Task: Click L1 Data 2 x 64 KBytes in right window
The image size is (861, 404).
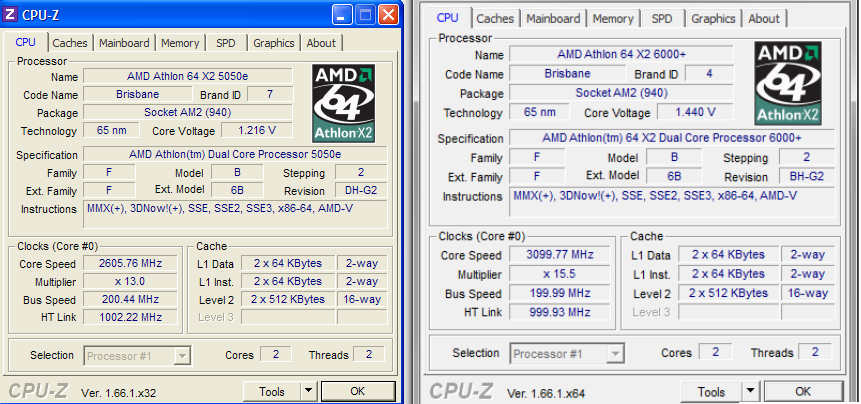Action: tap(728, 255)
